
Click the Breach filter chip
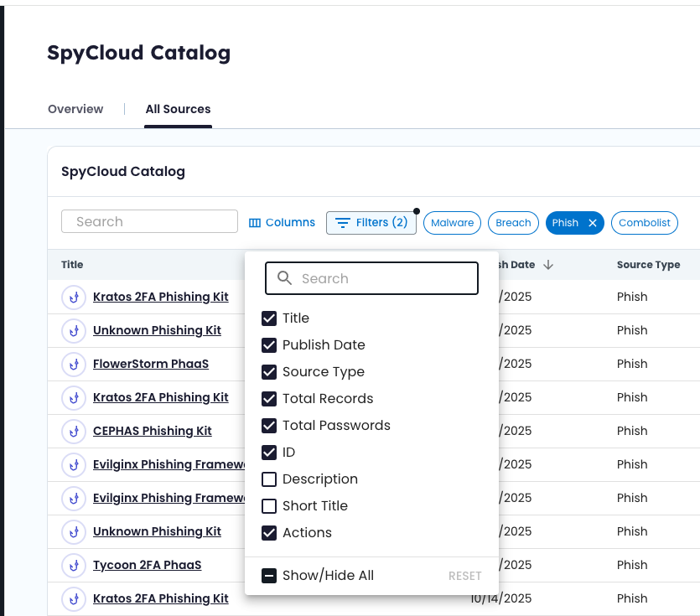(x=513, y=223)
